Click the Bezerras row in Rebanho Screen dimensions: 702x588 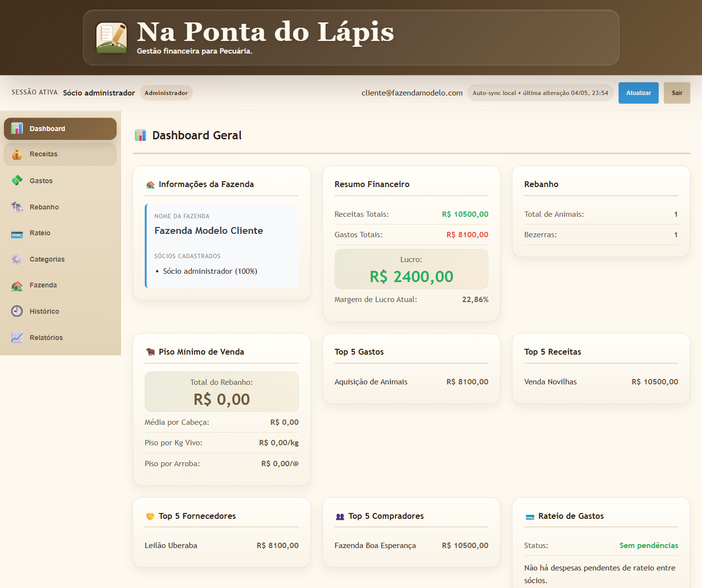click(601, 235)
